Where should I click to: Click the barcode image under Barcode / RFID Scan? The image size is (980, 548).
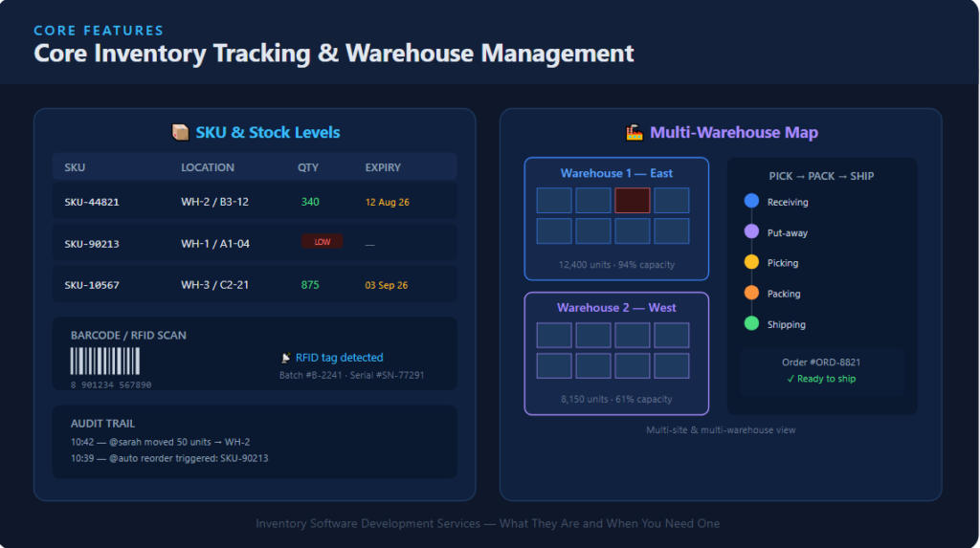coord(105,362)
